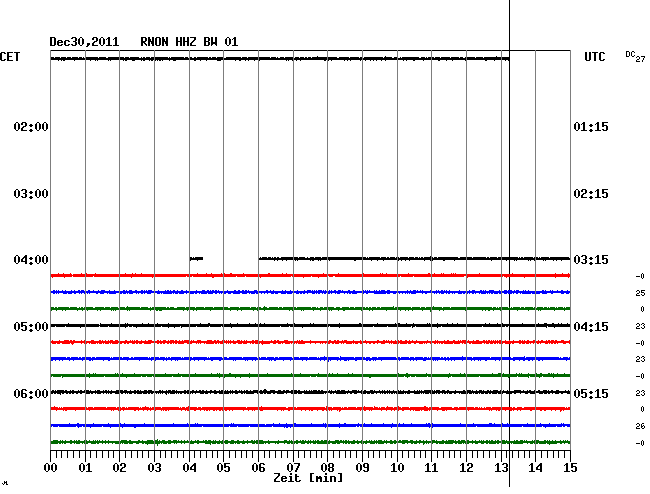This screenshot has height=494, width=650.
Task: Click the date label "Dec30,2011"
Action: [x=84, y=42]
